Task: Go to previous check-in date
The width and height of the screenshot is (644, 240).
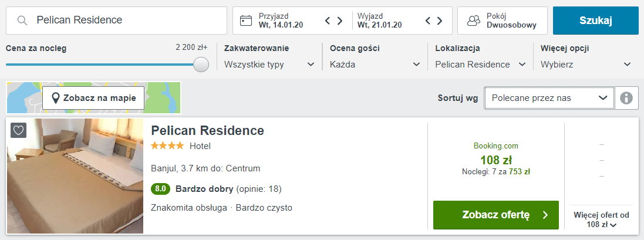Action: 328,21
